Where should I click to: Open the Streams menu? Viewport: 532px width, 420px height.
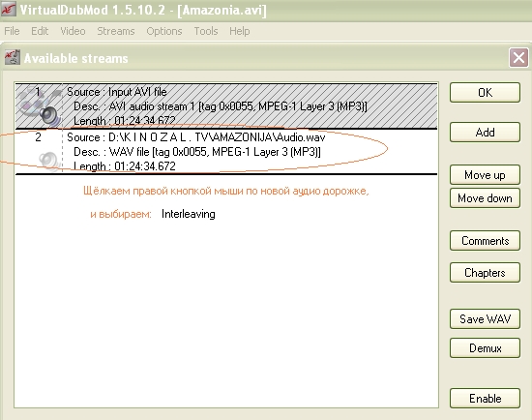(x=116, y=31)
